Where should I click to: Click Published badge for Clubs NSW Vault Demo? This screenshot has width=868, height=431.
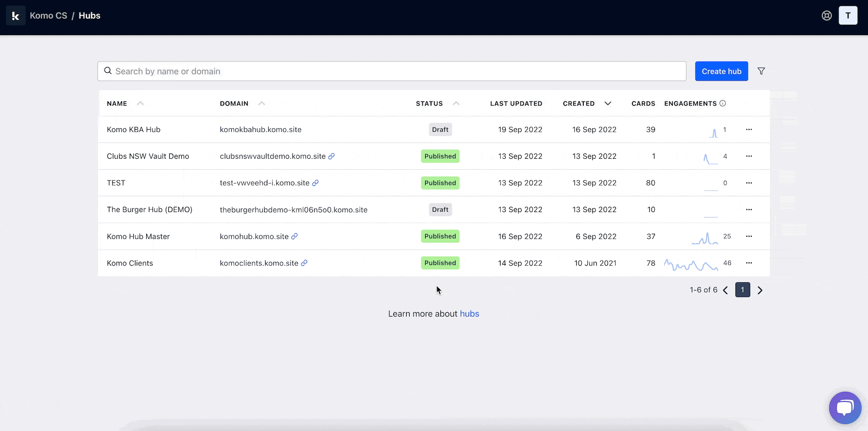pyautogui.click(x=440, y=156)
